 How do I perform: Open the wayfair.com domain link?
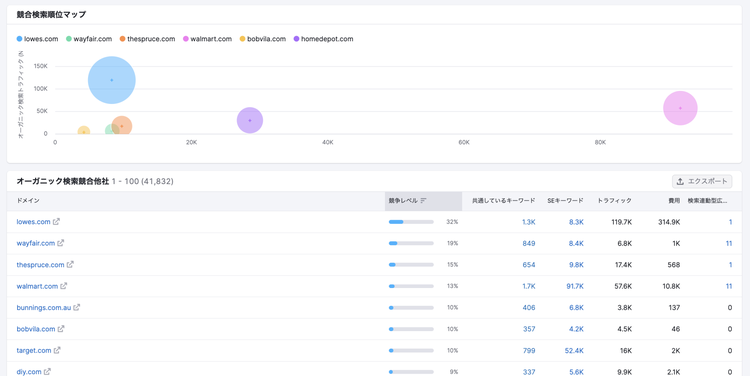[36, 243]
